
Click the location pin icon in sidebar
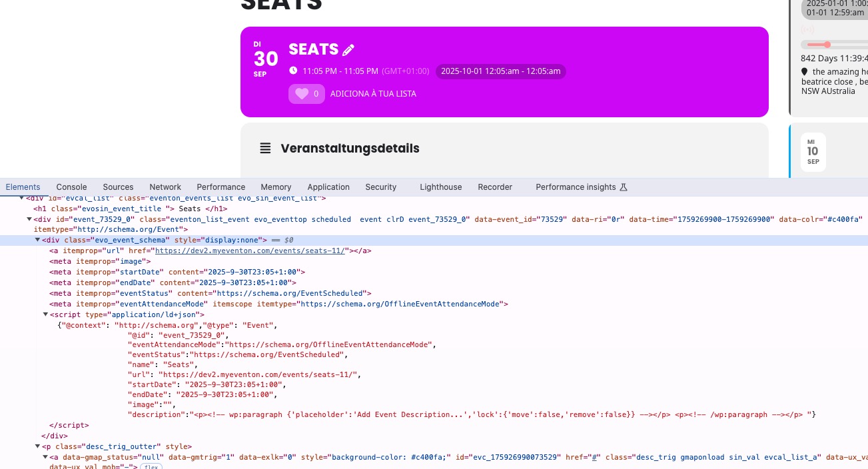tap(805, 71)
